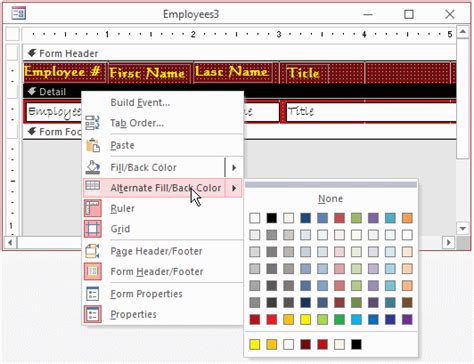Click the form selector box at ruler corner
Screen dimensions: 474x364
coord(13,34)
